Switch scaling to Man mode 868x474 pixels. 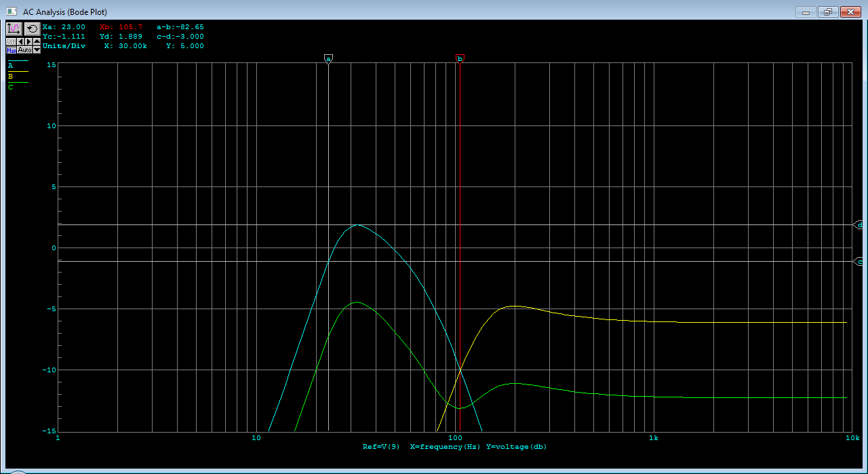(11, 50)
